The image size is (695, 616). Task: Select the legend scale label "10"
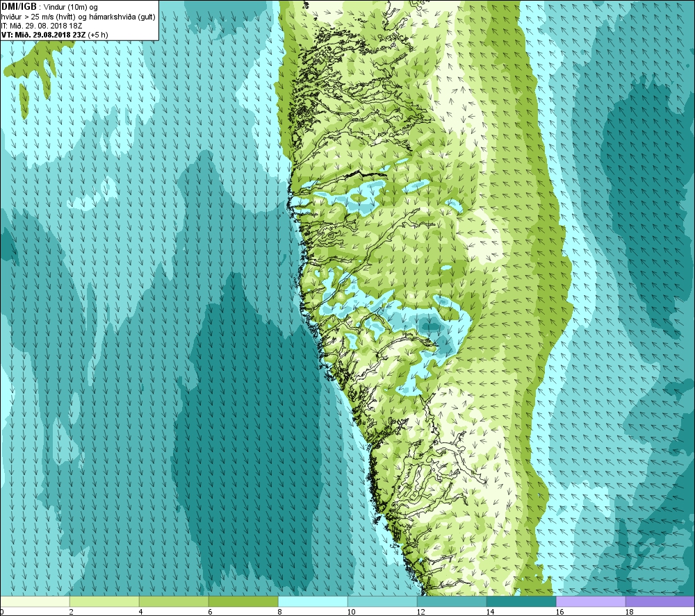coord(351,612)
